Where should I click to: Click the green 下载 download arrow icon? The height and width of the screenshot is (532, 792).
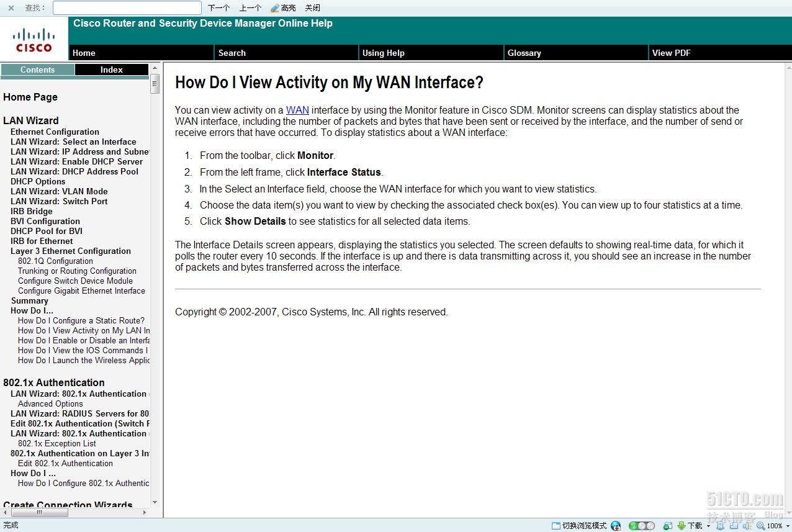tap(682, 526)
